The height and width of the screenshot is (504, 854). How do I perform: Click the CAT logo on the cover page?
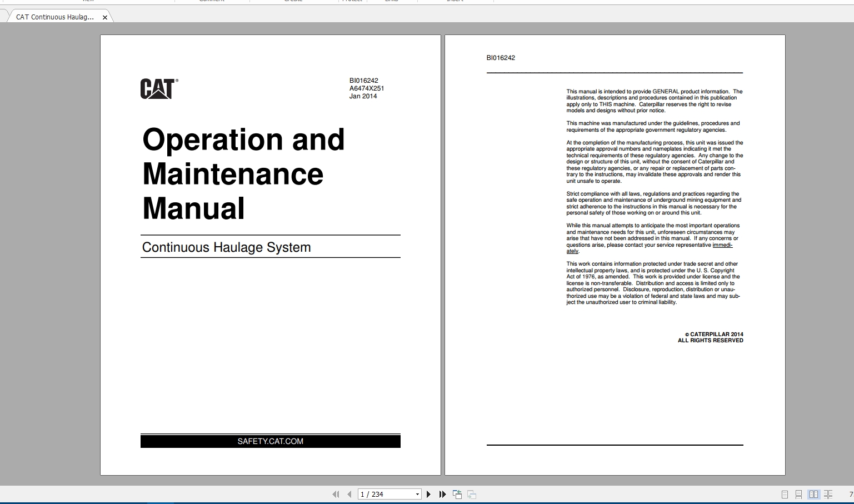(159, 89)
